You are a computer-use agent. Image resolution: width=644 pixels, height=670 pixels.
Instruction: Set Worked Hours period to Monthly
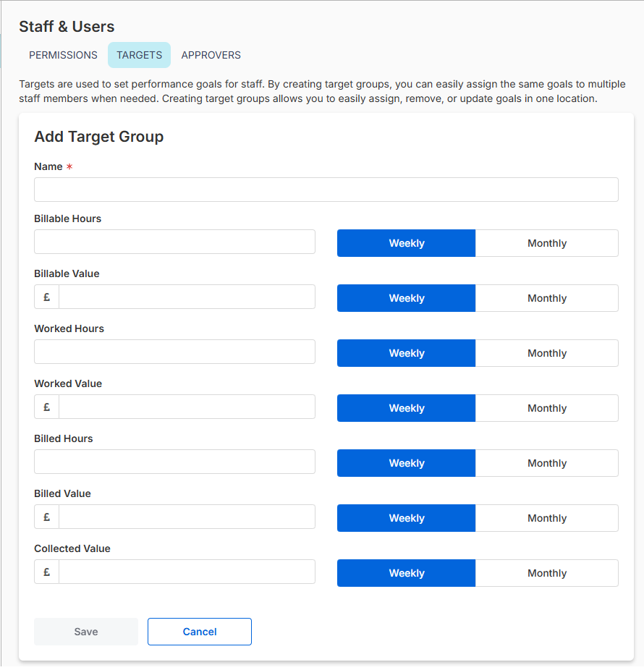[546, 353]
